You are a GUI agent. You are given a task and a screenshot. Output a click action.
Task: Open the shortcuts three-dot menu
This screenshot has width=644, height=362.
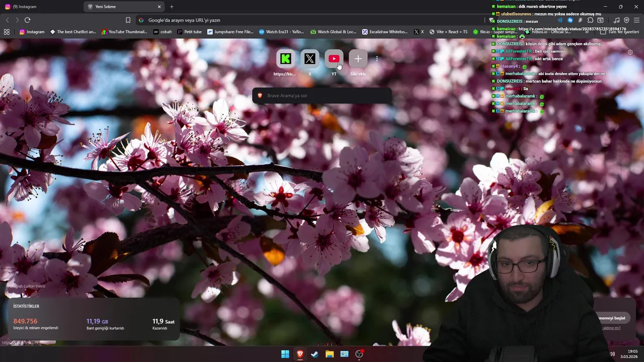tap(377, 59)
